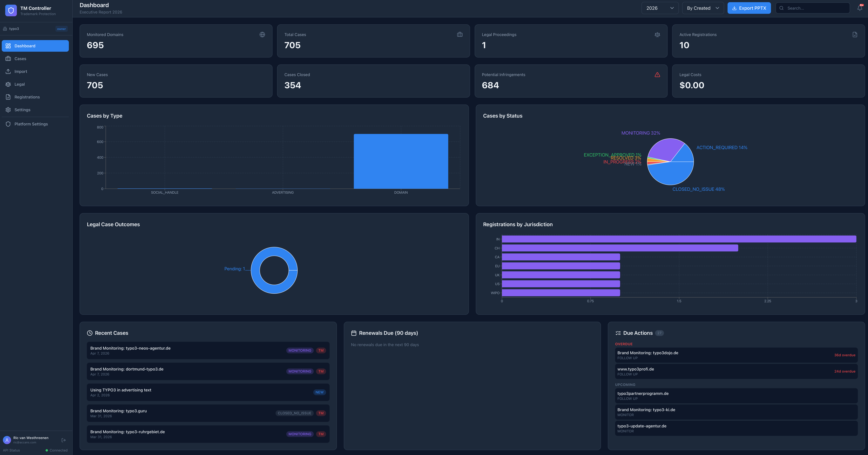Click the Legal scales icon in sidebar
Viewport: 868px width, 455px height.
coord(8,84)
